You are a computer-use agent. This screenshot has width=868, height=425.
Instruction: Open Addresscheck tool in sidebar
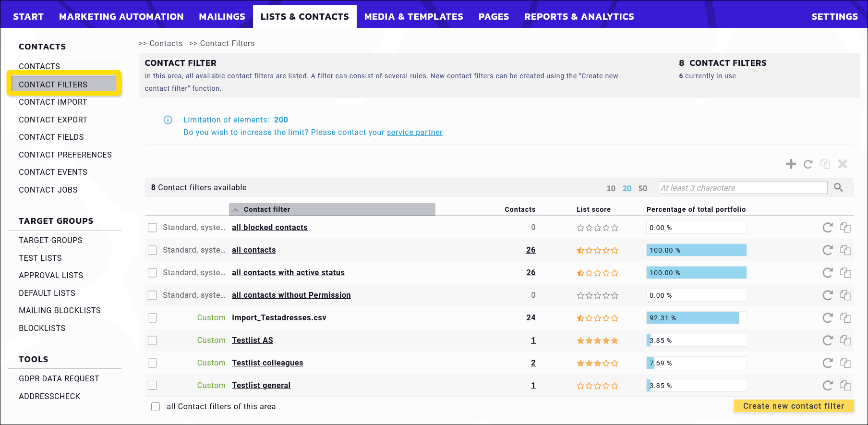click(x=49, y=397)
